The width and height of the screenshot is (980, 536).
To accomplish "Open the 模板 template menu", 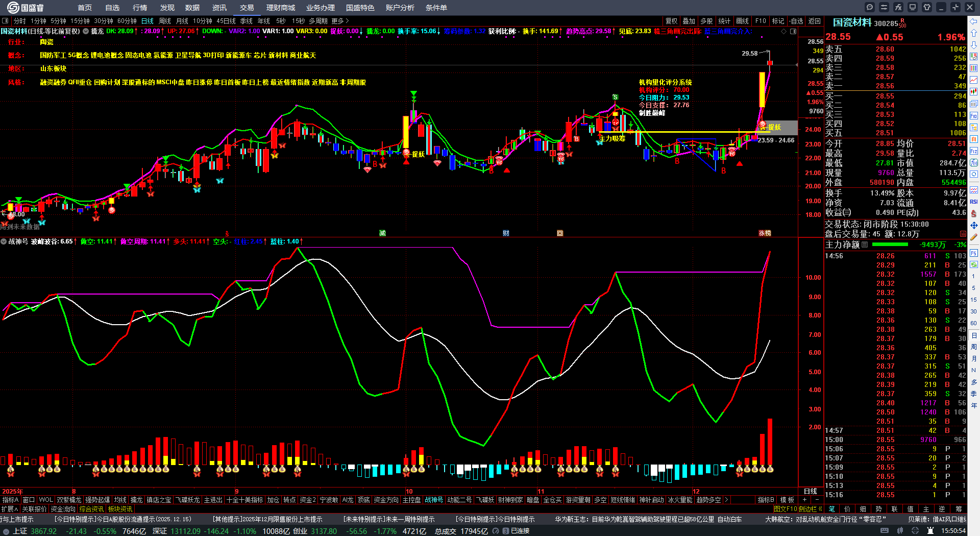I will [x=788, y=500].
